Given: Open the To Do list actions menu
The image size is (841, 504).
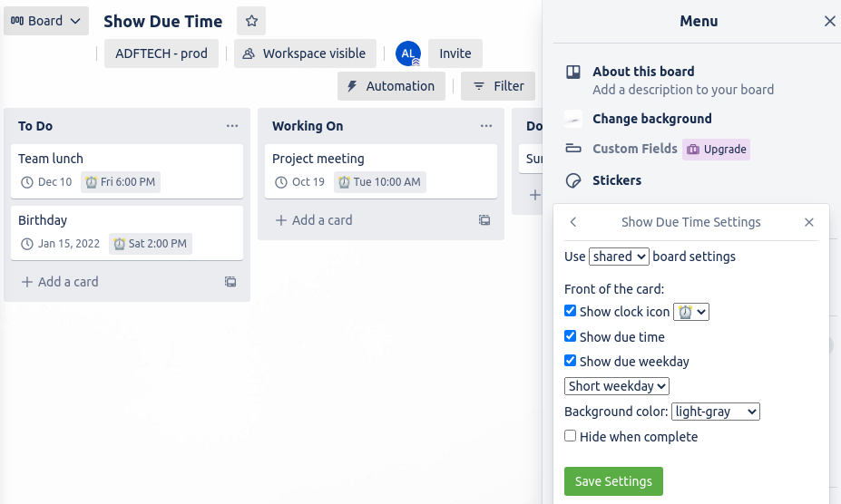Looking at the screenshot, I should point(232,126).
